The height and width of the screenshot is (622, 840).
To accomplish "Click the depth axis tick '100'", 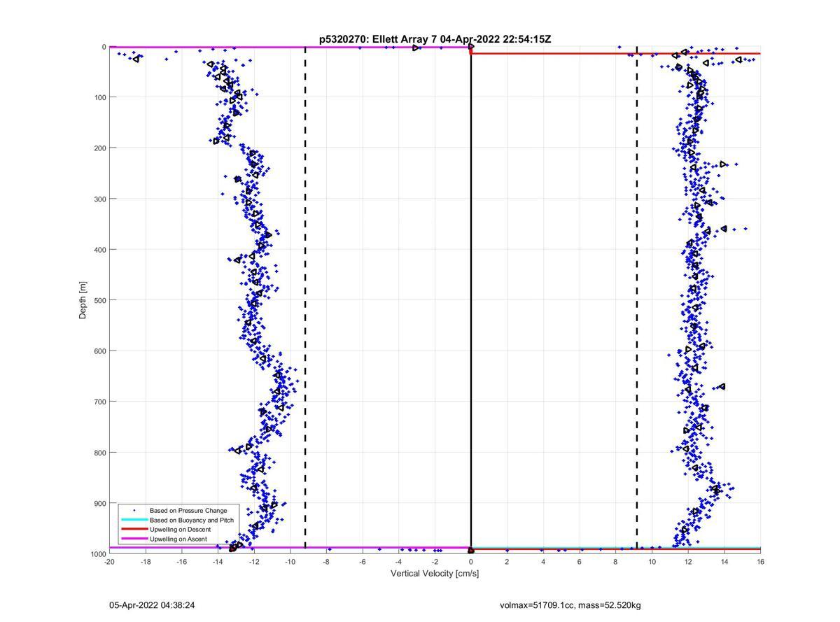I will 99,97.
